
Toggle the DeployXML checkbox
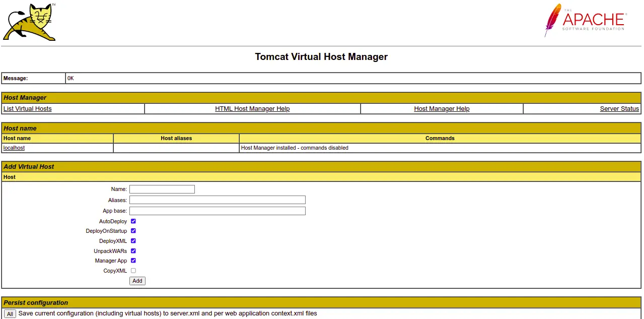[x=133, y=241]
